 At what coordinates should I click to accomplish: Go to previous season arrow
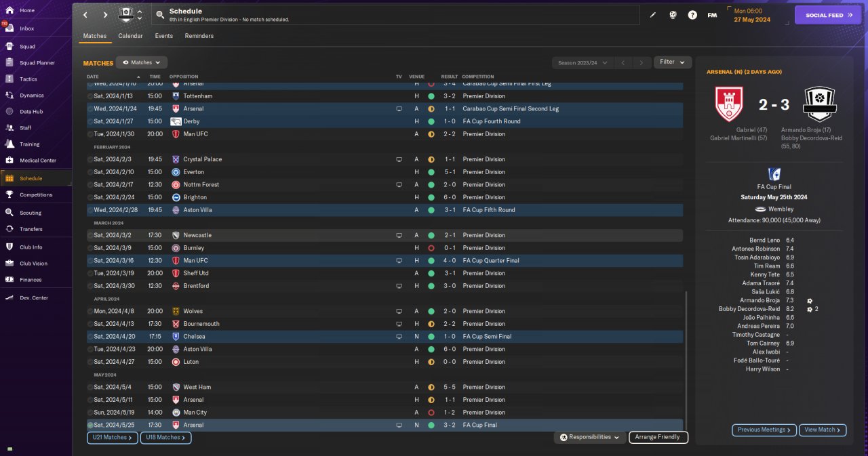(x=623, y=62)
